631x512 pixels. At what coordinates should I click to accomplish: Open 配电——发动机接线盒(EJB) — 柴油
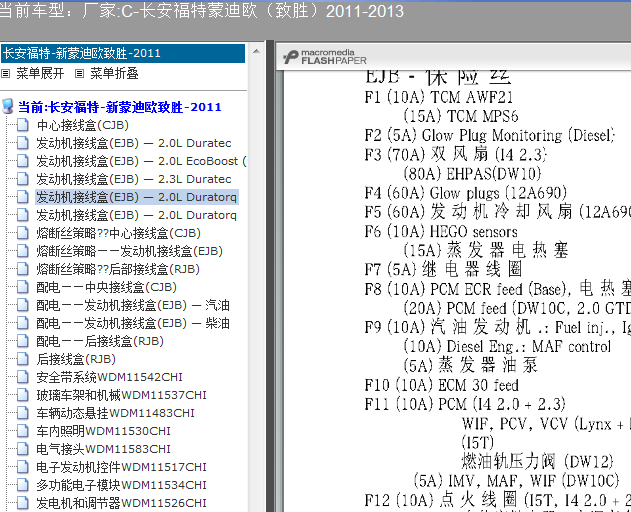pos(133,323)
